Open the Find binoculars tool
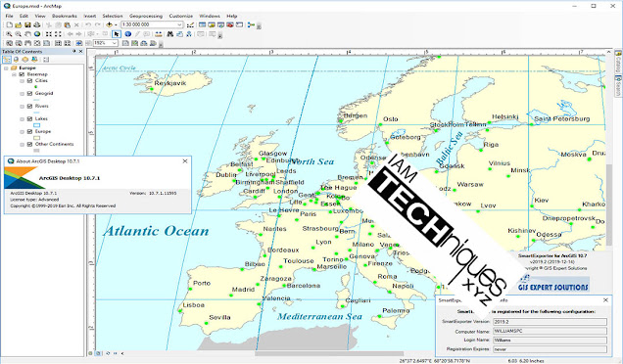The image size is (623, 364). pos(170,34)
